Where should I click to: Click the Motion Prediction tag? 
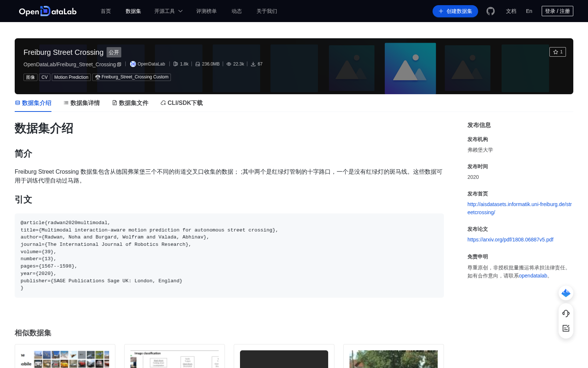tap(71, 77)
